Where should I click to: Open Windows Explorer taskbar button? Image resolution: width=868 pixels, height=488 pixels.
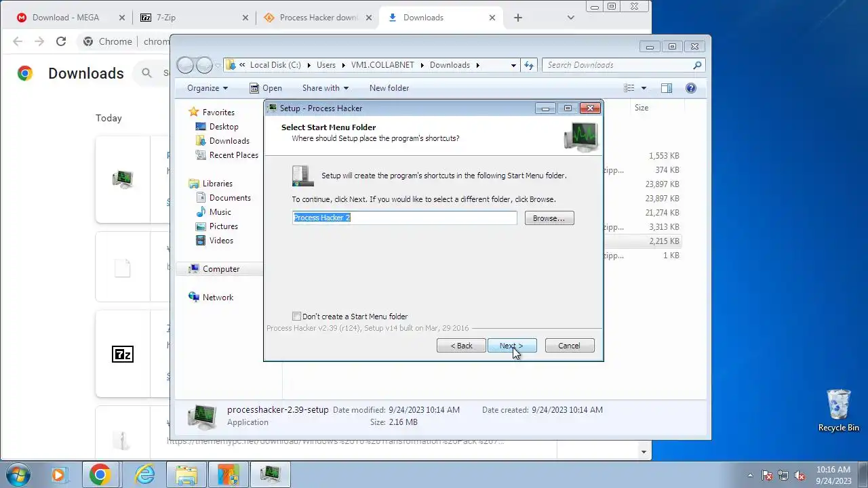[186, 475]
